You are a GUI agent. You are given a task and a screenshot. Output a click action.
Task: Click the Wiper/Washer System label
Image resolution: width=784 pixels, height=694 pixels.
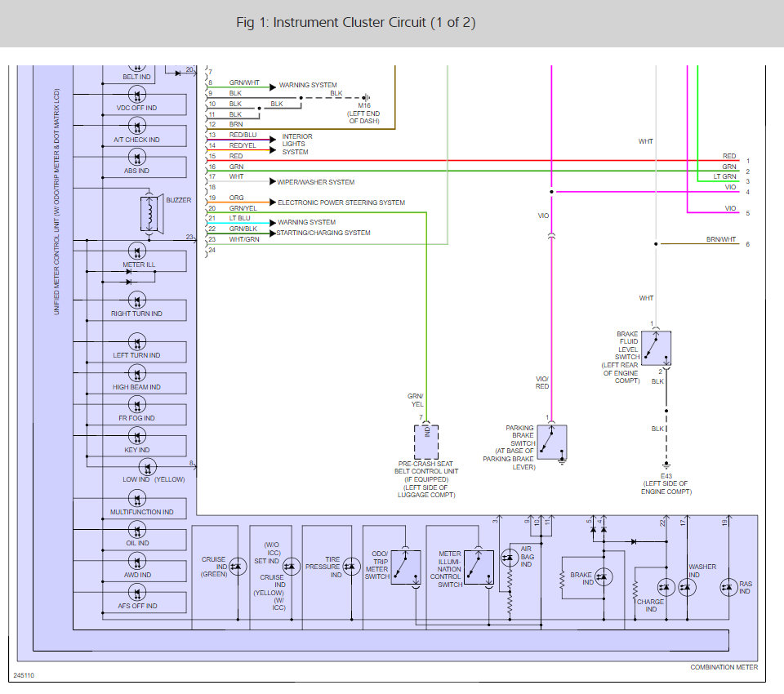pyautogui.click(x=315, y=182)
